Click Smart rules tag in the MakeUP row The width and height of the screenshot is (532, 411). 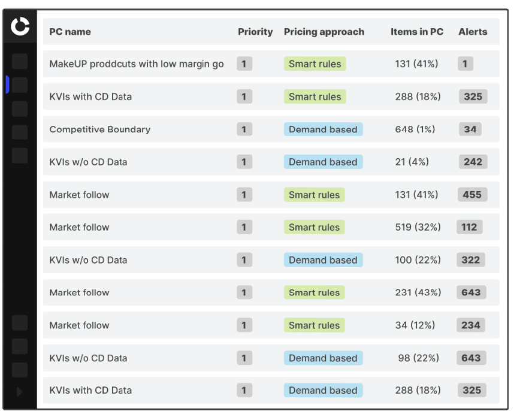click(315, 64)
